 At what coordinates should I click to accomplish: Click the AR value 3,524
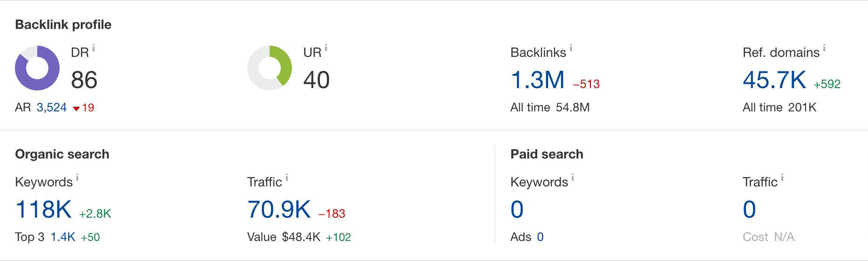[51, 108]
